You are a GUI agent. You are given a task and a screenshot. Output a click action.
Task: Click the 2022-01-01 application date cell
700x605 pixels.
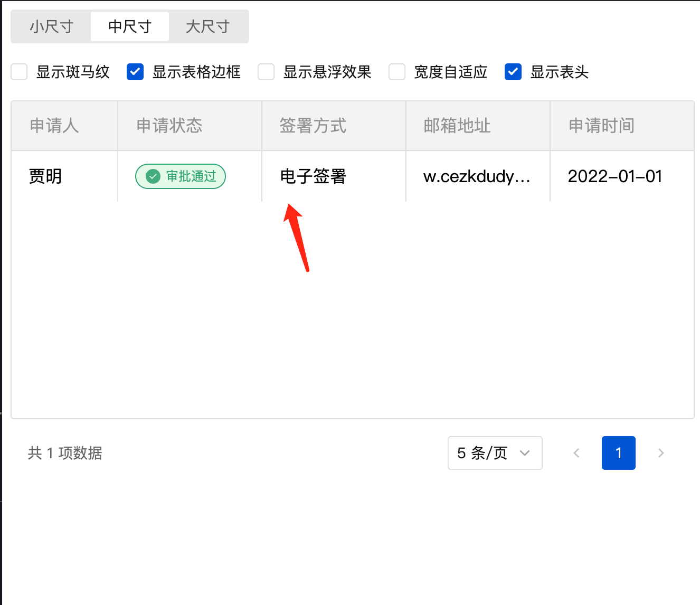coord(614,176)
